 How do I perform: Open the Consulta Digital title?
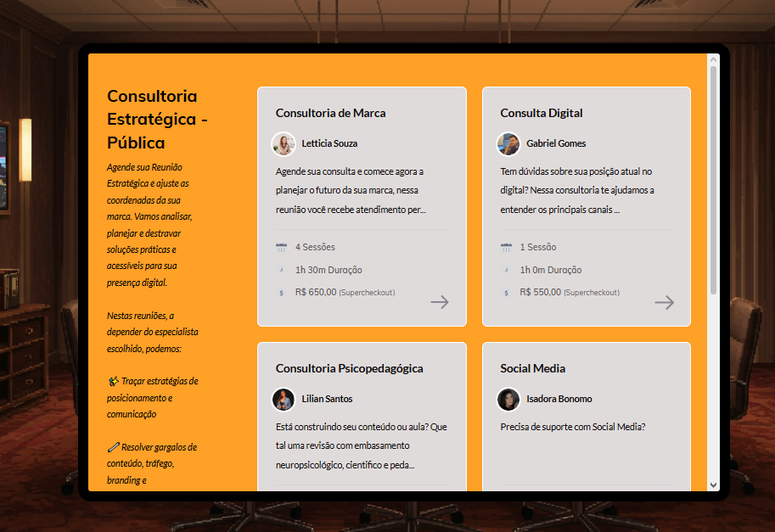pos(542,113)
